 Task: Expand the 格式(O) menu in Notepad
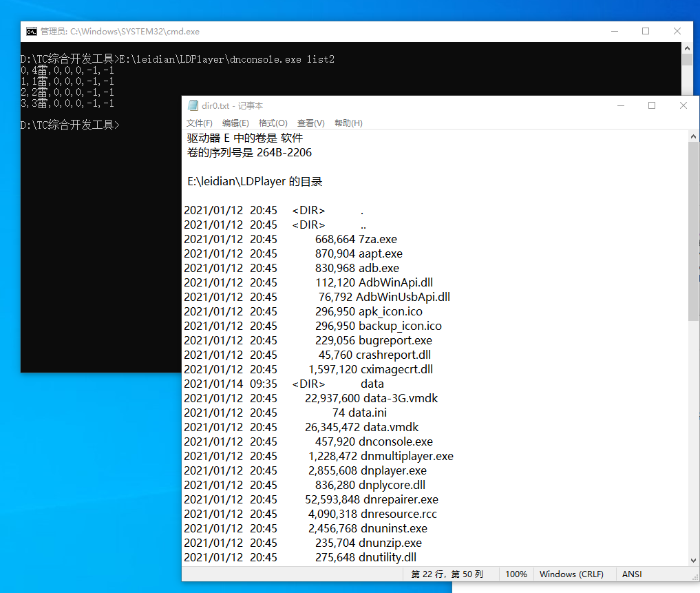(273, 123)
